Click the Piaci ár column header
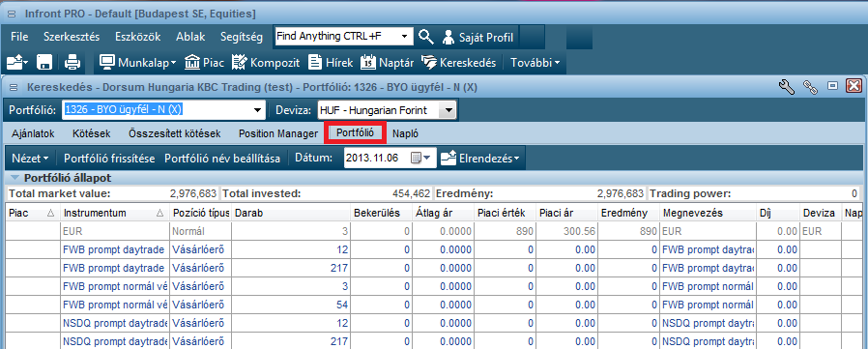Screen dimensions: 868x349 pos(566,213)
